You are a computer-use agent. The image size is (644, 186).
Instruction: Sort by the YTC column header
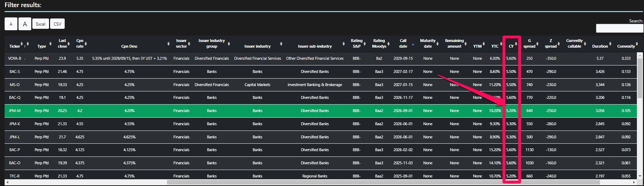click(495, 46)
